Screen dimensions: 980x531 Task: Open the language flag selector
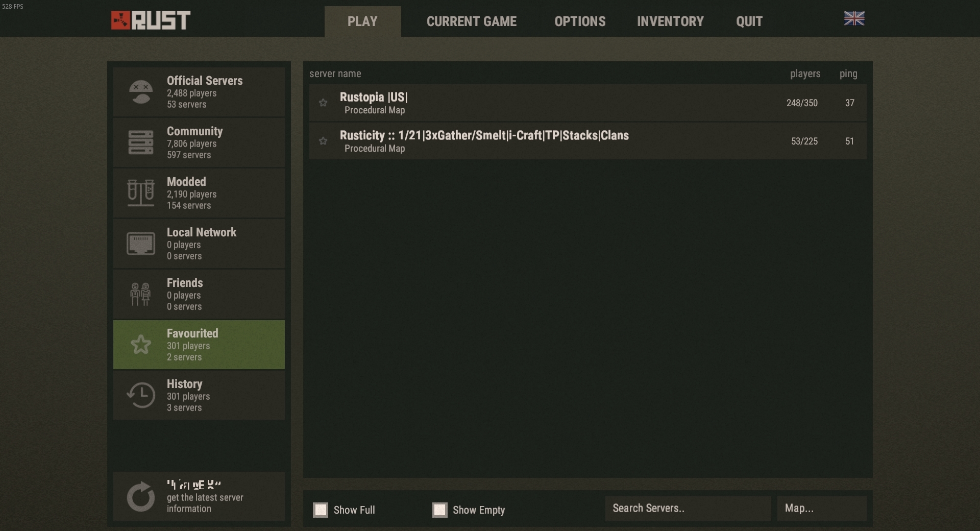(854, 18)
